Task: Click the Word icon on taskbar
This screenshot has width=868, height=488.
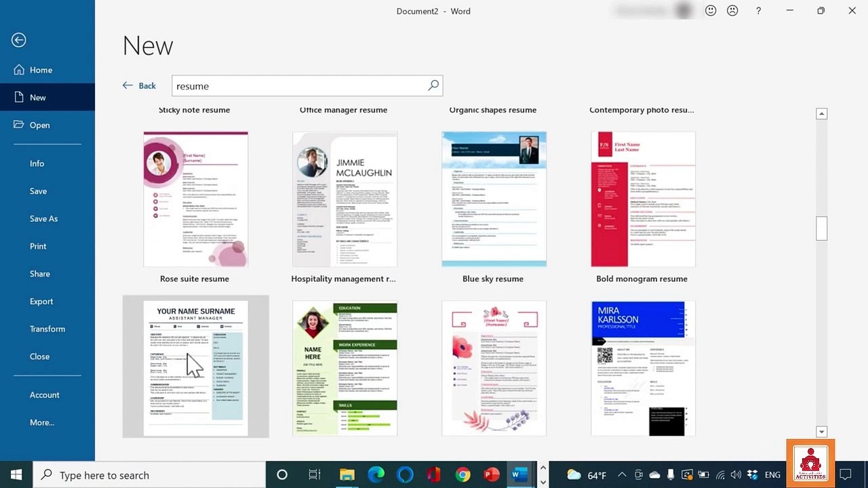Action: (x=520, y=474)
